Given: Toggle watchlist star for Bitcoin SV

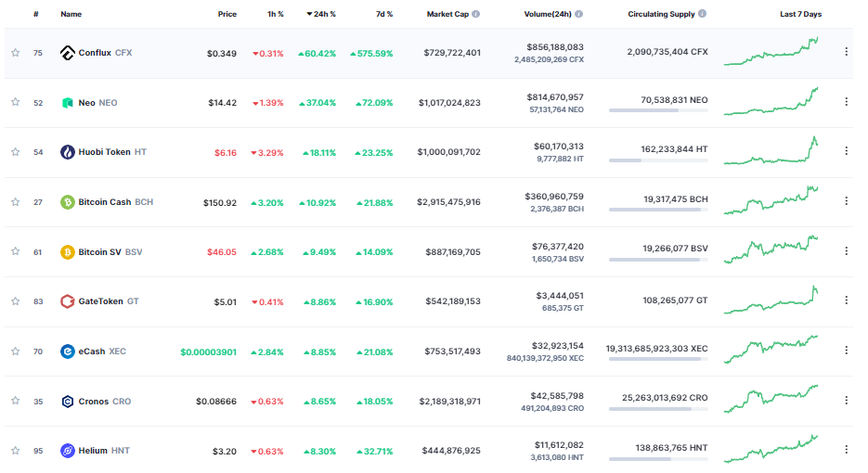Looking at the screenshot, I should 16,251.
